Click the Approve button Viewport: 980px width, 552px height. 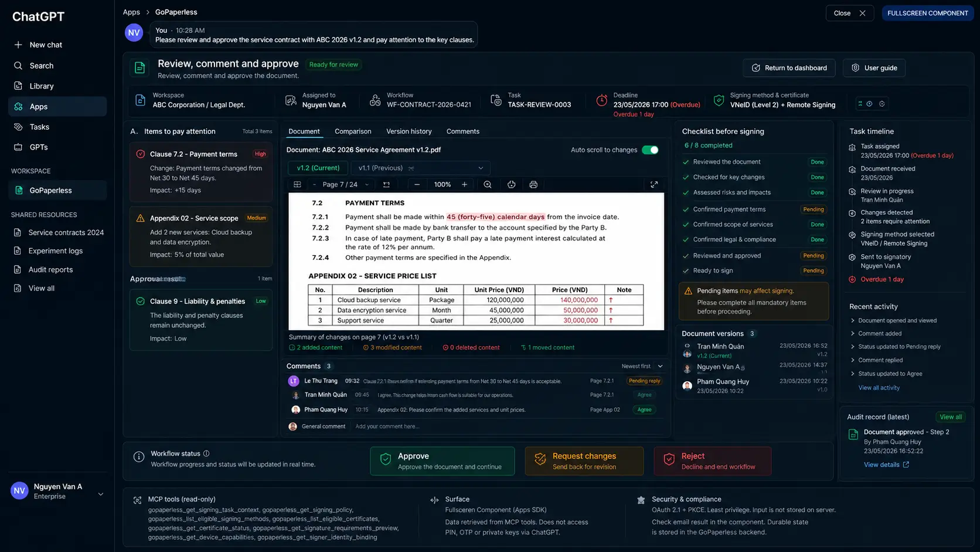(x=443, y=461)
